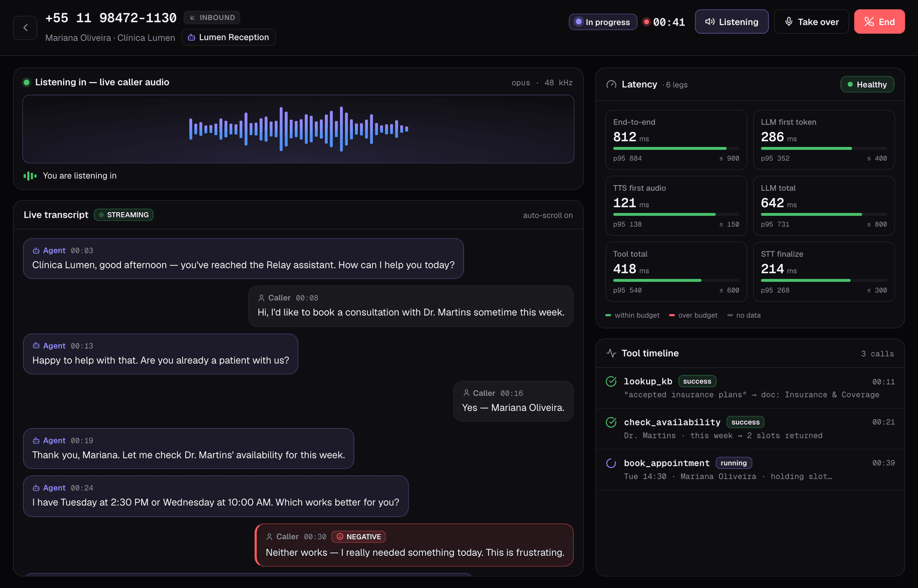Image resolution: width=918 pixels, height=588 pixels.
Task: Click person icon on Caller 00:16 message
Action: (466, 393)
